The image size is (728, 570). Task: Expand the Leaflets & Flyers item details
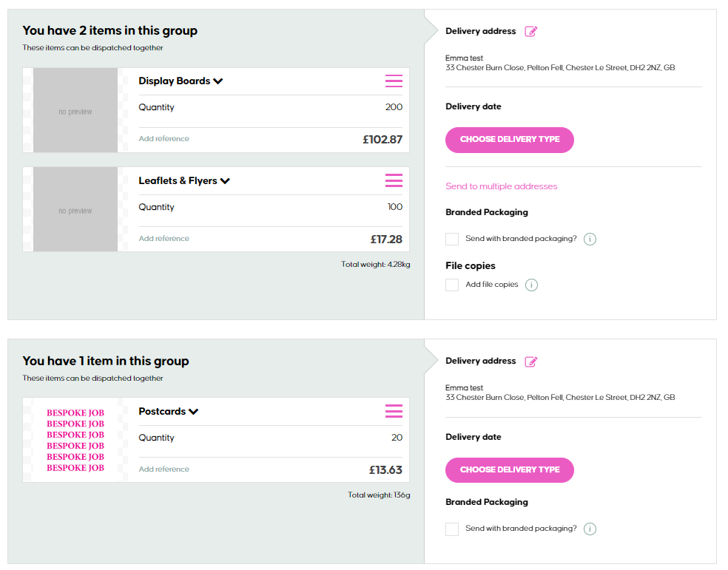[225, 181]
